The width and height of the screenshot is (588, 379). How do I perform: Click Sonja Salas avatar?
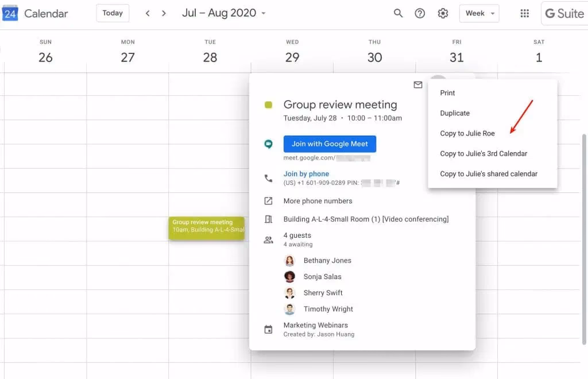click(x=289, y=277)
